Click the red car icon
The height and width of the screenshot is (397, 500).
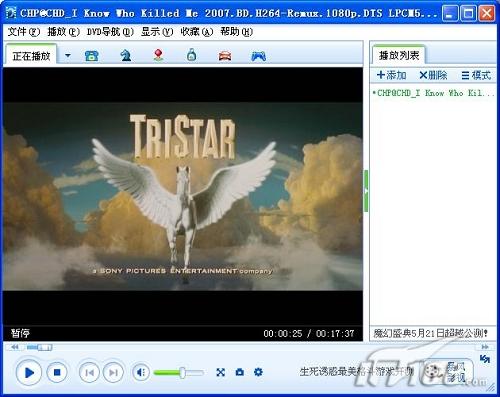[x=225, y=56]
